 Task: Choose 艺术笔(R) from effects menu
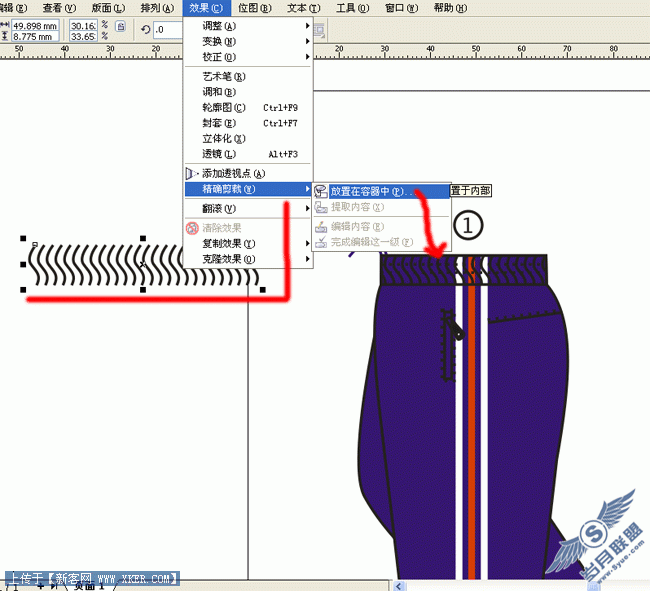coord(248,77)
